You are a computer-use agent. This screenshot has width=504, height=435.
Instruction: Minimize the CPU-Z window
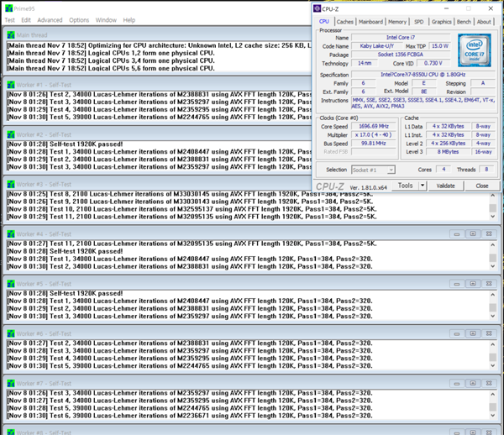pos(447,8)
